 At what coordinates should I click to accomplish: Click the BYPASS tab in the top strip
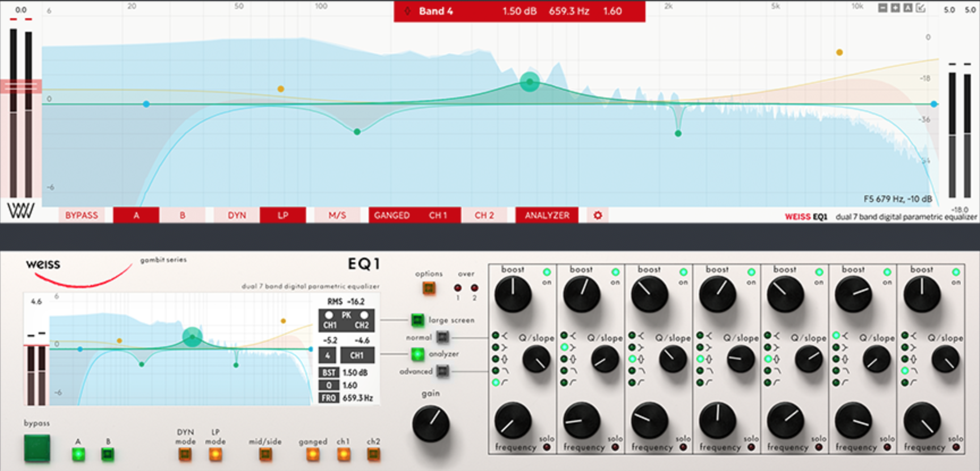(82, 215)
